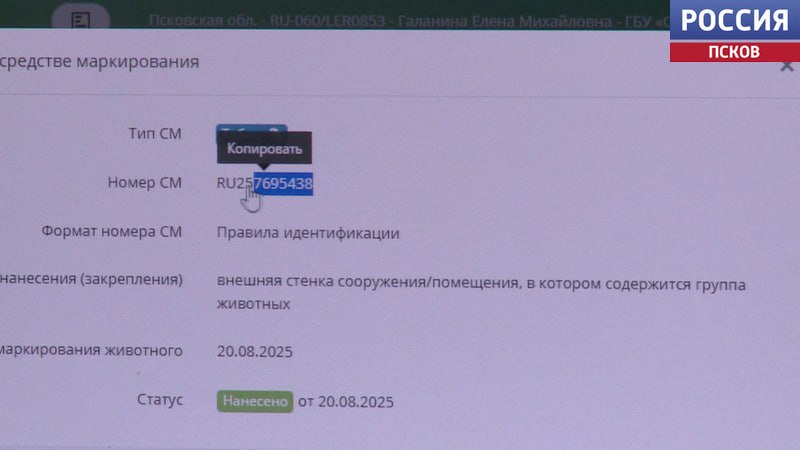Click the status date от 20.08.2025

[x=346, y=402]
